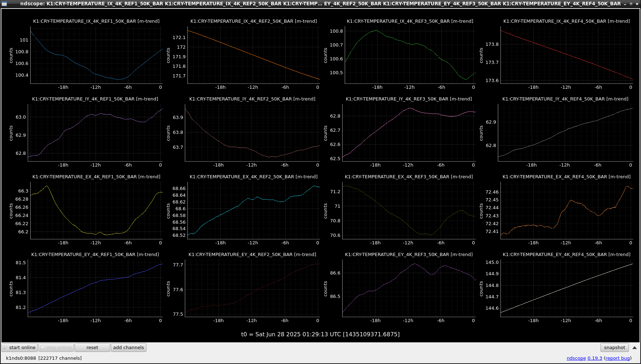Click the t0 timestamp label
Screen dimensions: 641x364
tap(320, 334)
